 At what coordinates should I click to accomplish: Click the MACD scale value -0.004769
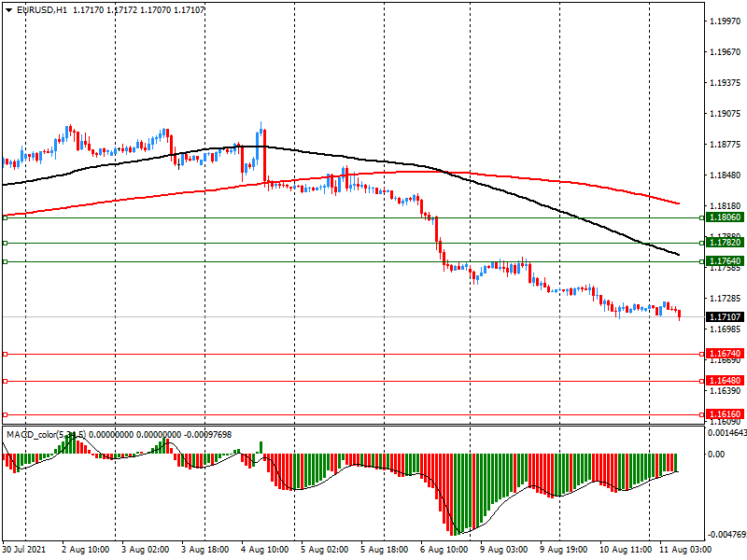point(727,535)
